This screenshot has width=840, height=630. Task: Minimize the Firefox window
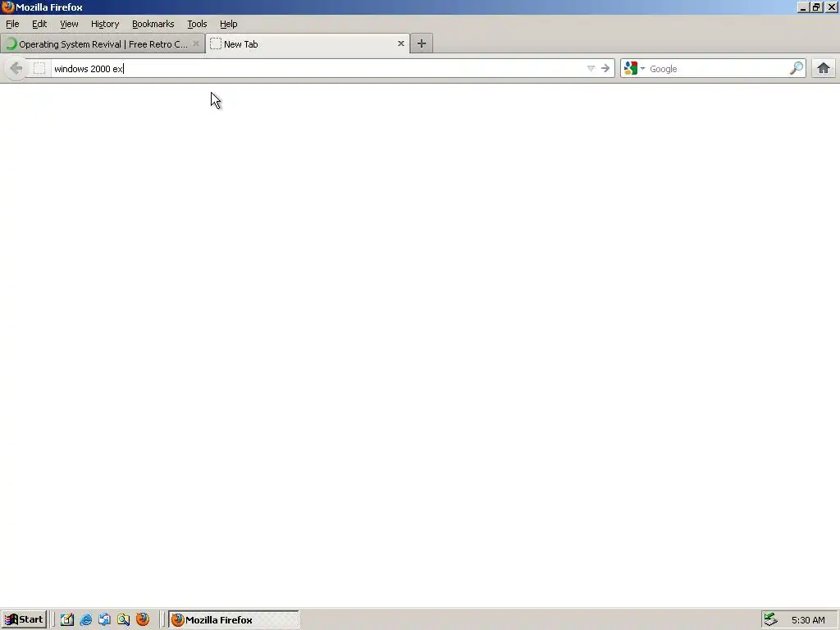802,7
